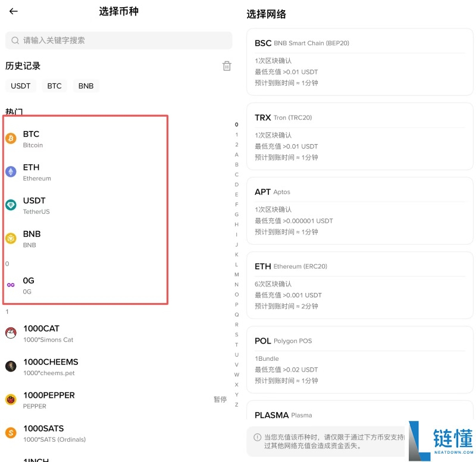Jump to index letter X
This screenshot has width=476, height=462.
(x=236, y=385)
